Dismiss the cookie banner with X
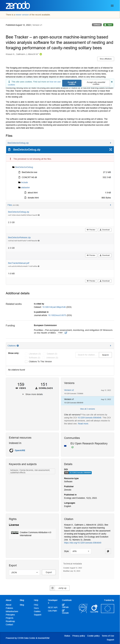This screenshot has height=644, width=120. (112, 82)
